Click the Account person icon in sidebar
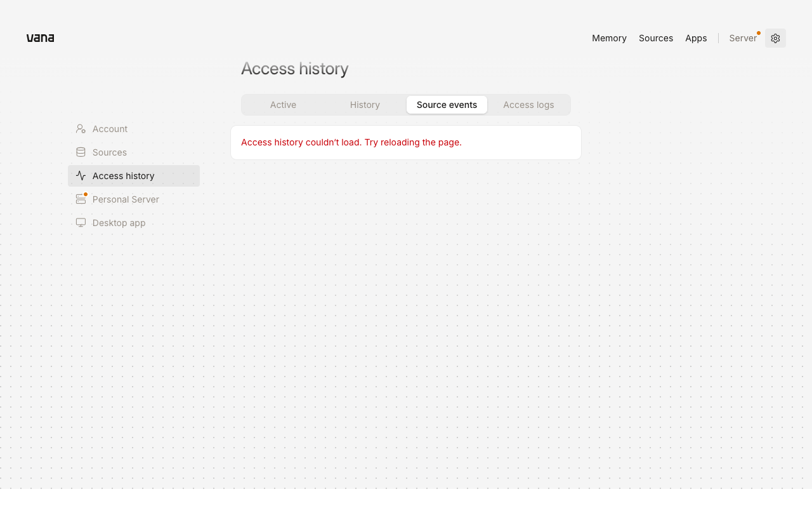812x508 pixels. (81, 129)
